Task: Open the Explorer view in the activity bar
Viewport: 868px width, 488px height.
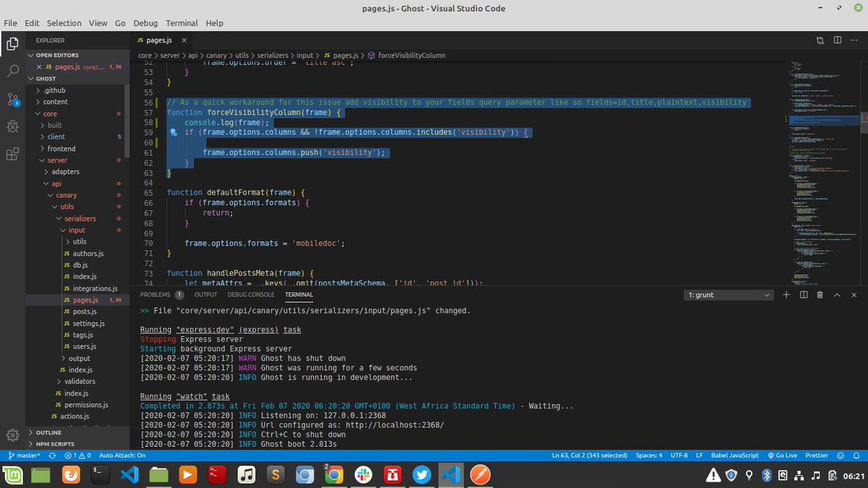Action: click(12, 43)
